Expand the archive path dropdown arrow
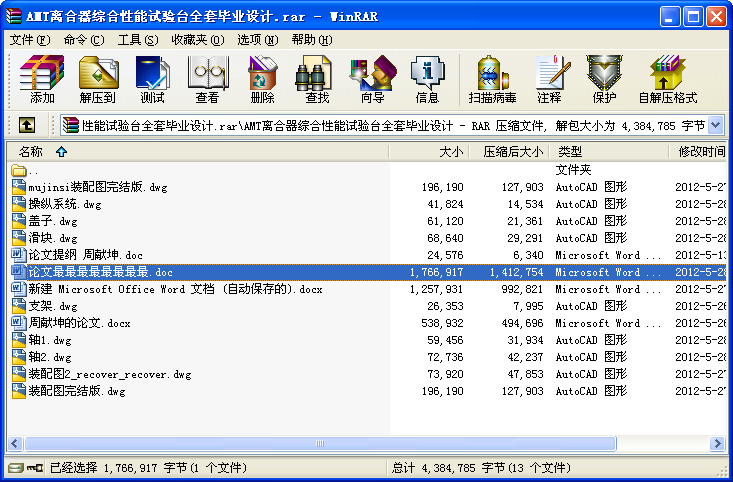 click(716, 125)
